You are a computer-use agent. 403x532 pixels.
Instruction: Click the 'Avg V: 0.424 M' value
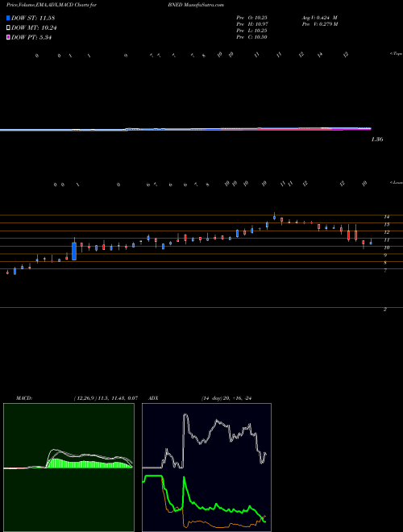click(319, 18)
